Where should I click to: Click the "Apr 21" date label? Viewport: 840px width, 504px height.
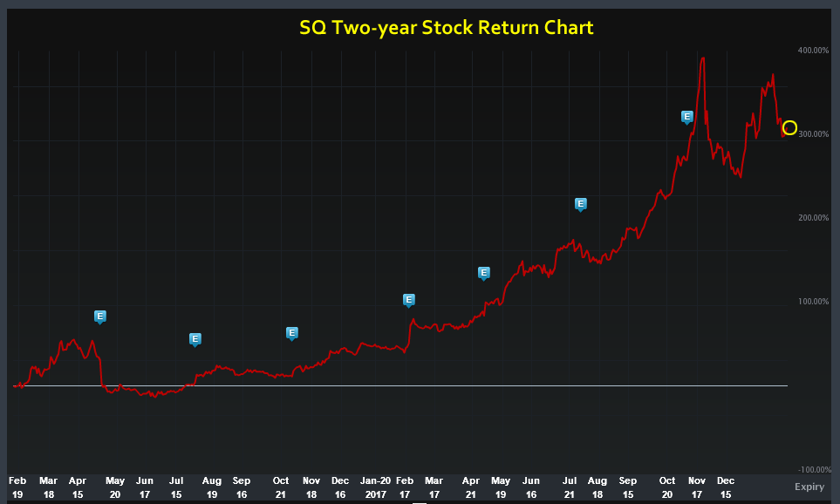click(471, 487)
